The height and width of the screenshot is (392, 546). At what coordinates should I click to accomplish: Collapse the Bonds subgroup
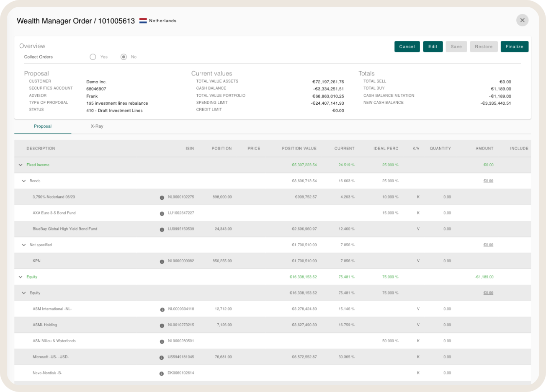tap(24, 181)
